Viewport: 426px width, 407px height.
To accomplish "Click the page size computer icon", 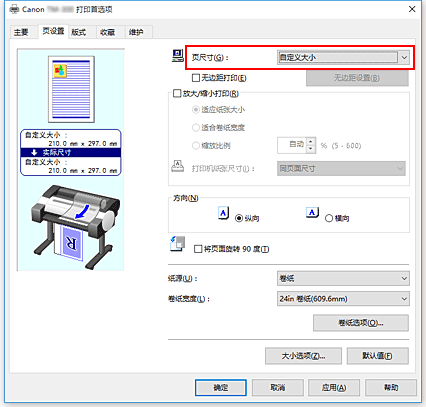I will pyautogui.click(x=178, y=55).
